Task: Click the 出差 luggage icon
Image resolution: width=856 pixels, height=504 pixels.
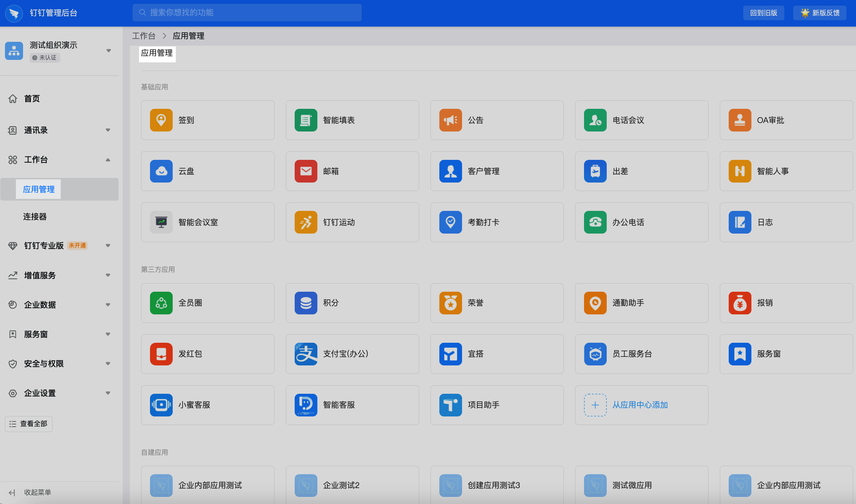Action: [595, 171]
